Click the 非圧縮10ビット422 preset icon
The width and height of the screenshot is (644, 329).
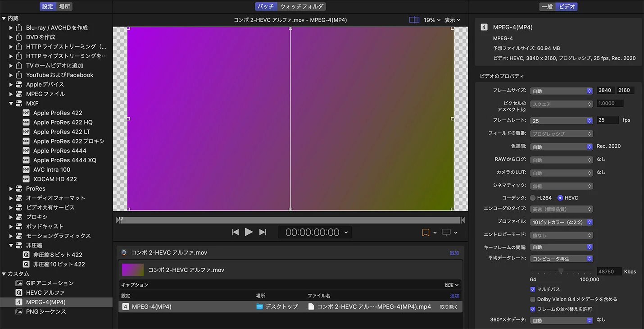pos(26,264)
